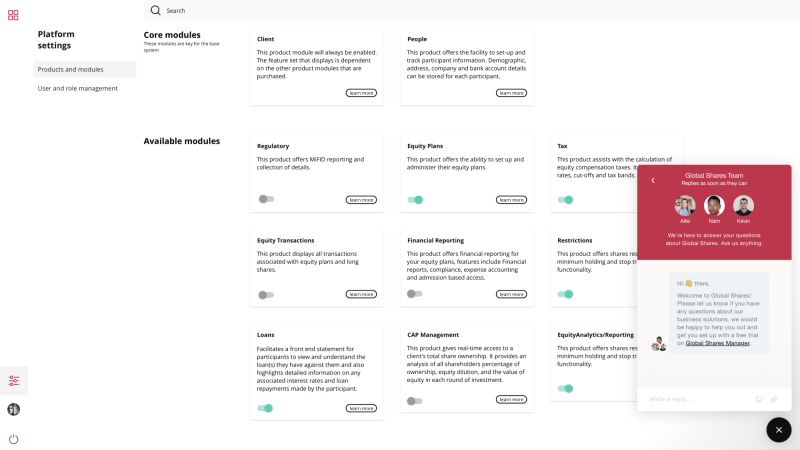Viewport: 800px width, 450px height.
Task: Click learn more on Financial Reporting card
Action: (511, 294)
